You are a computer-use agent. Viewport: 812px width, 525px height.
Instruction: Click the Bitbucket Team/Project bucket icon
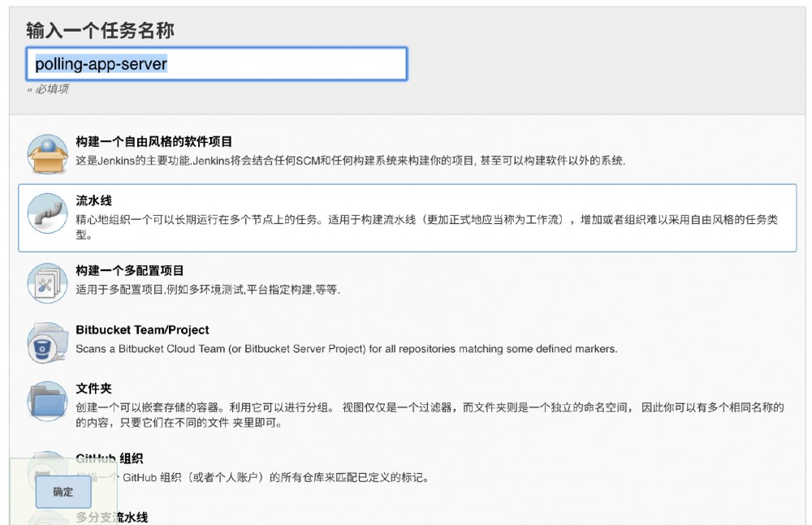(x=46, y=340)
